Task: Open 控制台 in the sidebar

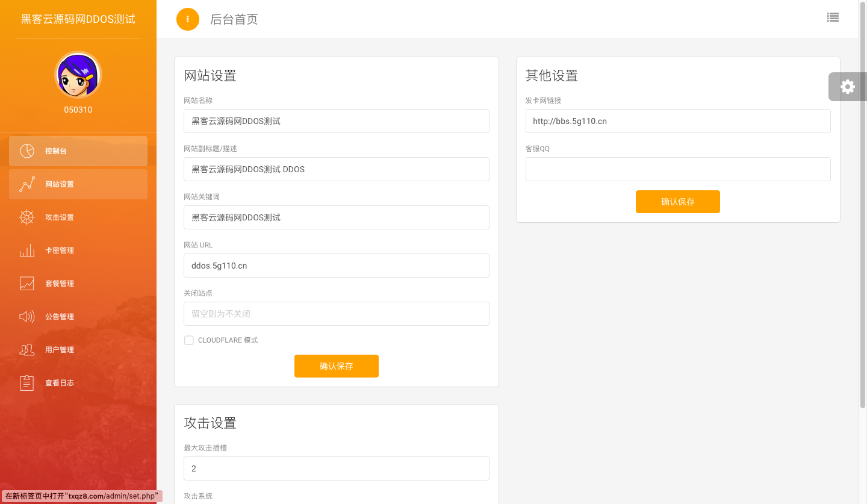Action: [78, 151]
